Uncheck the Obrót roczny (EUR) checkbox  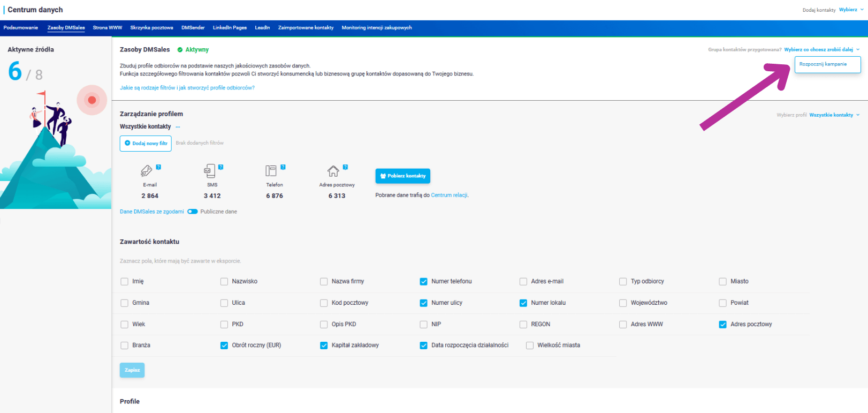[224, 346]
